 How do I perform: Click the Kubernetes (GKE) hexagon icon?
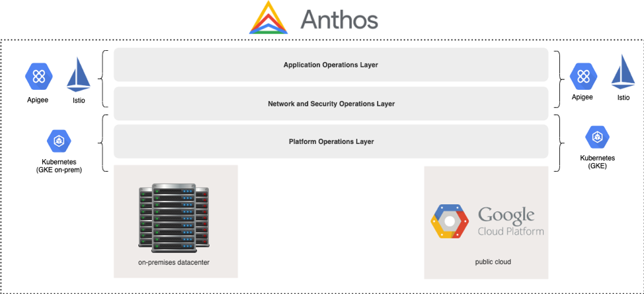pyautogui.click(x=597, y=137)
